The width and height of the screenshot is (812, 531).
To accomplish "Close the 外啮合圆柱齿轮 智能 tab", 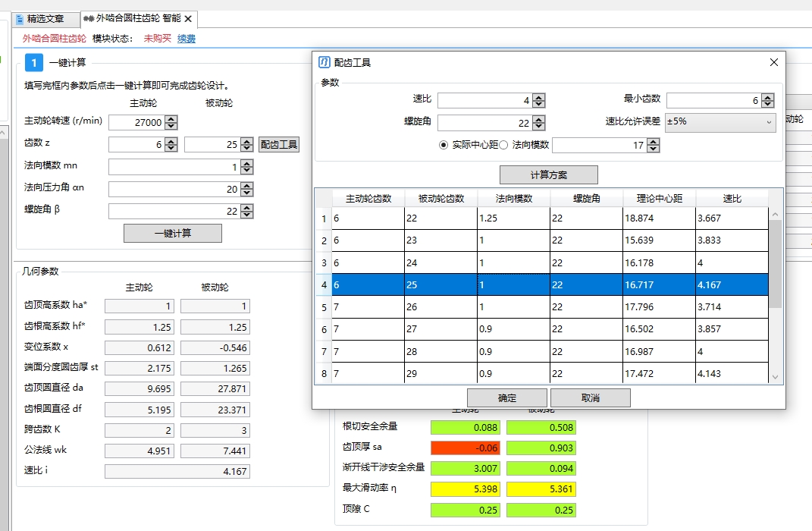I will coord(188,19).
